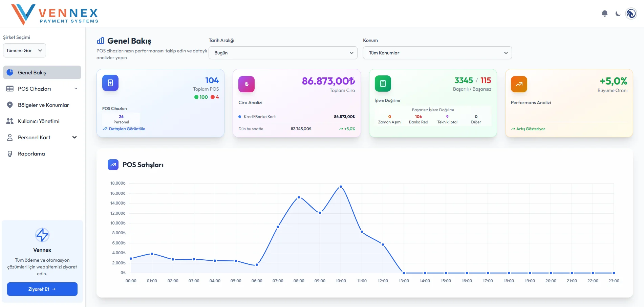Image resolution: width=644 pixels, height=307 pixels.
Task: Open the Tarih Aralığı Bugün dropdown
Action: click(x=283, y=53)
